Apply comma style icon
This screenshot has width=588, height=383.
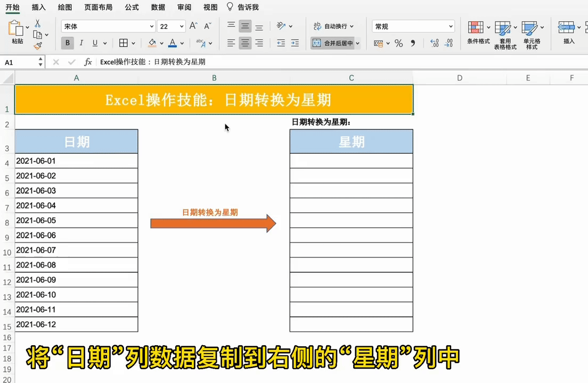pyautogui.click(x=413, y=44)
